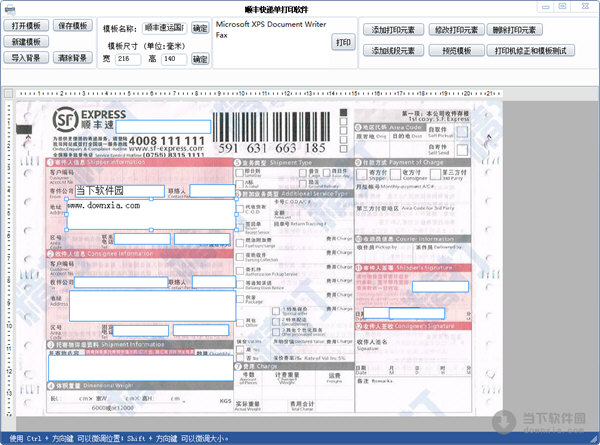
Task: Select the 托寄物 shipment contents print field
Action: [141, 368]
